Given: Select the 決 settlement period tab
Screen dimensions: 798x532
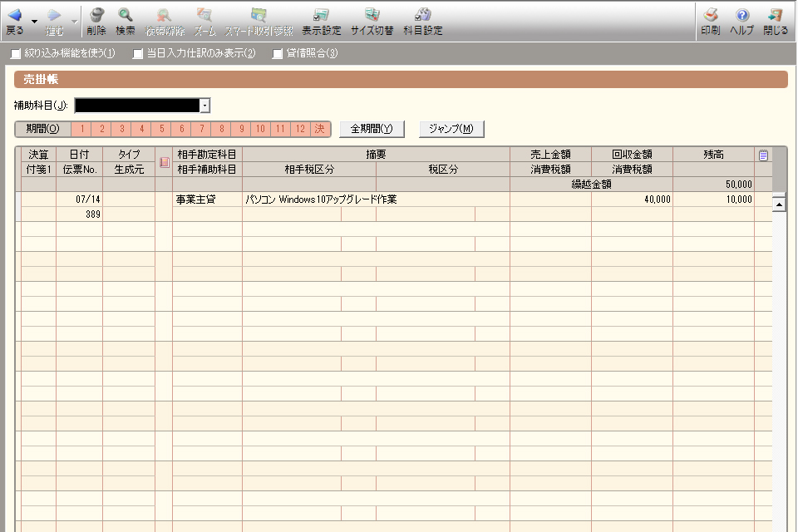Looking at the screenshot, I should click(319, 129).
